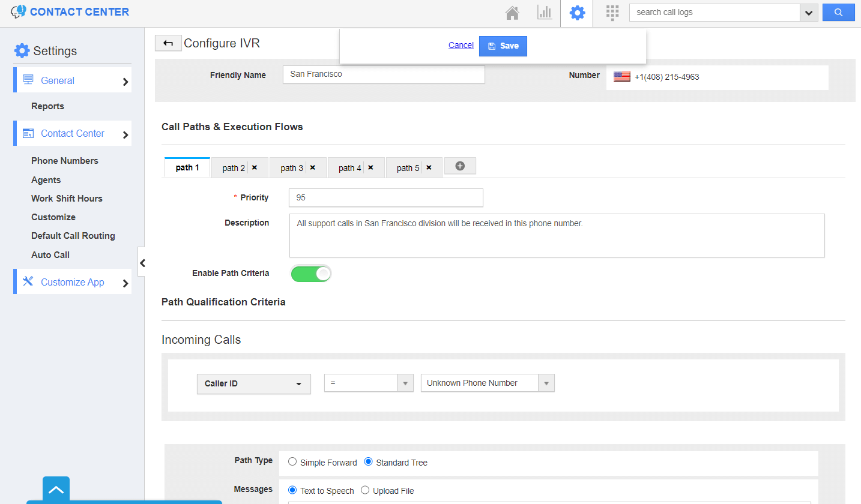Choose the Upload File message option
Viewport: 861px width, 504px height.
pos(365,490)
